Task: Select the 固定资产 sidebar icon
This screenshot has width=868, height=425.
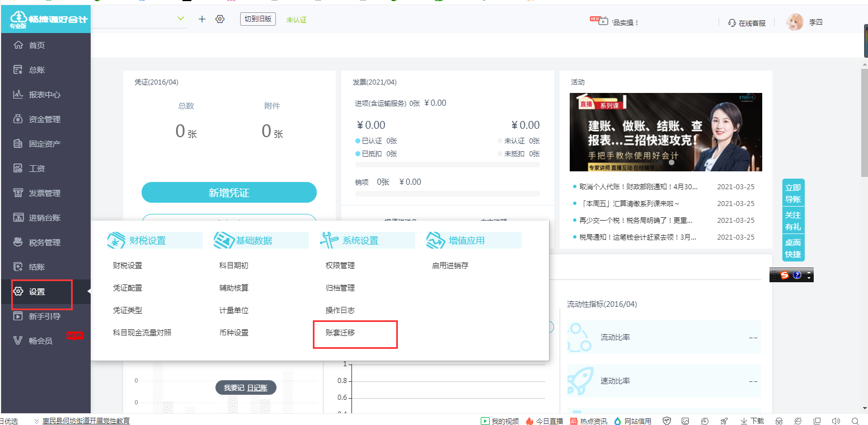Action: click(18, 144)
